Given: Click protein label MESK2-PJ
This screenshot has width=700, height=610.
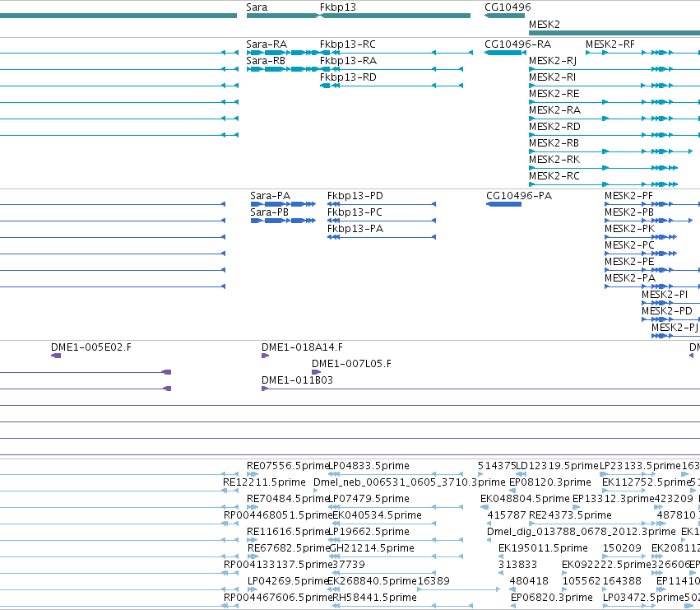Looking at the screenshot, I should (x=675, y=328).
